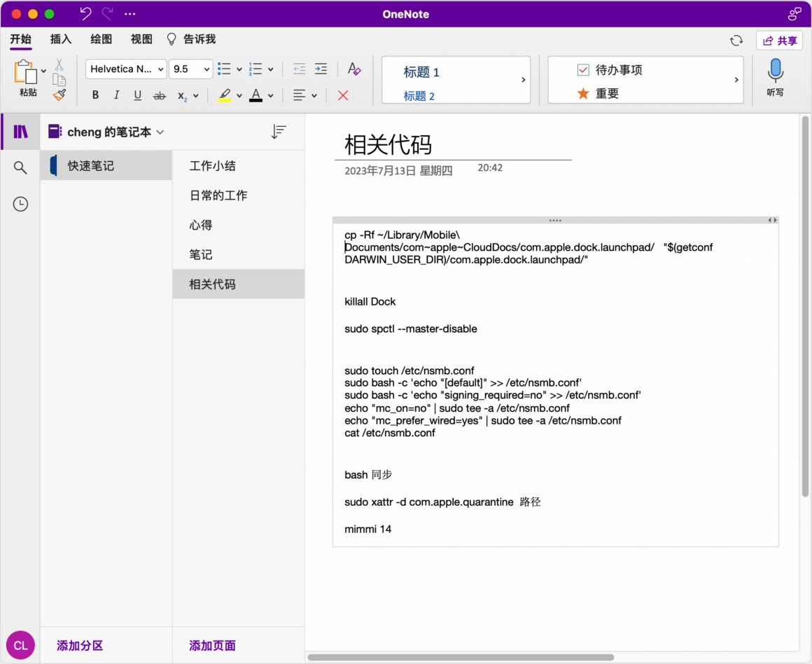Open the more options ellipsis in title bar

[x=130, y=14]
